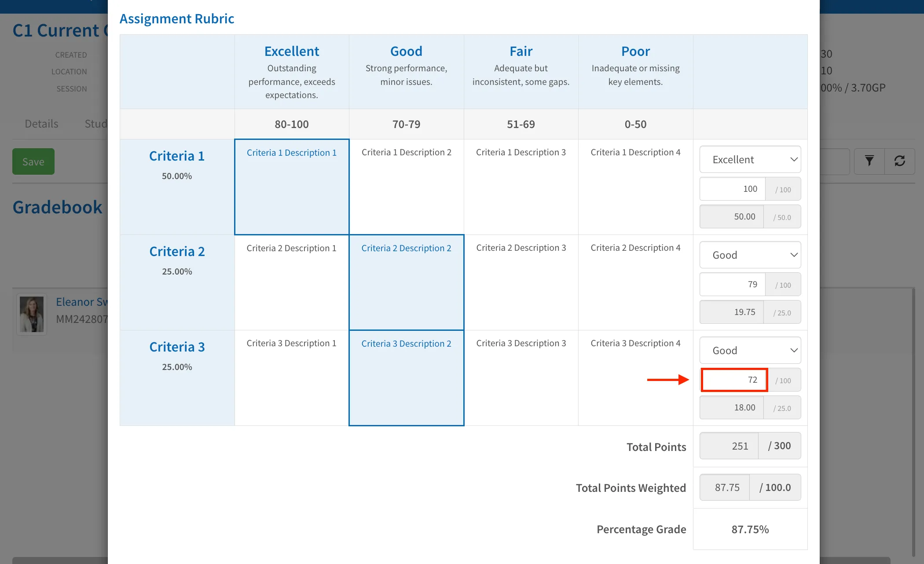Image resolution: width=924 pixels, height=564 pixels.
Task: Select the Criteria 2 Description 4 cell
Action: (x=636, y=282)
